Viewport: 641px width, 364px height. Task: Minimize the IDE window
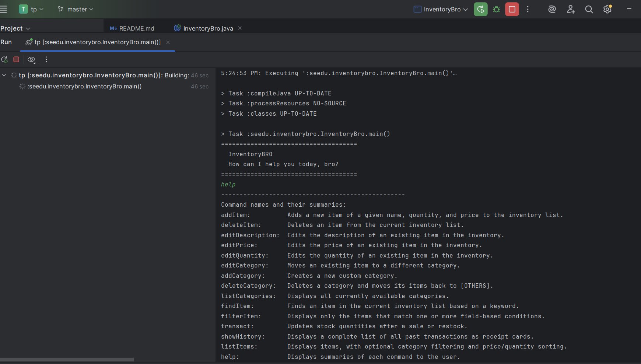pyautogui.click(x=629, y=9)
